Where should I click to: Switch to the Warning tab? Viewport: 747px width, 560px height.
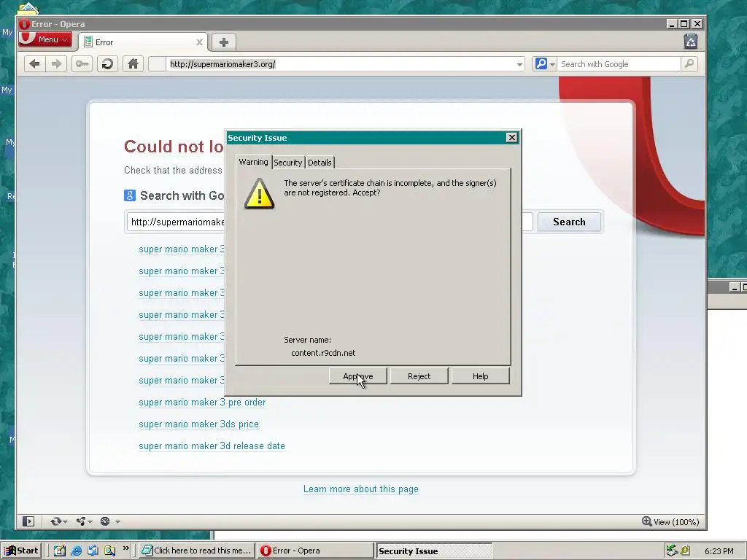click(253, 162)
